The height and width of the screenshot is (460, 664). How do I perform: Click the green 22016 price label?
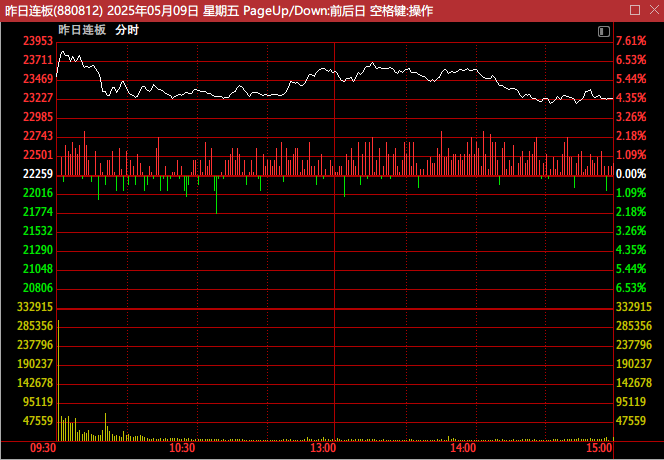(x=38, y=193)
